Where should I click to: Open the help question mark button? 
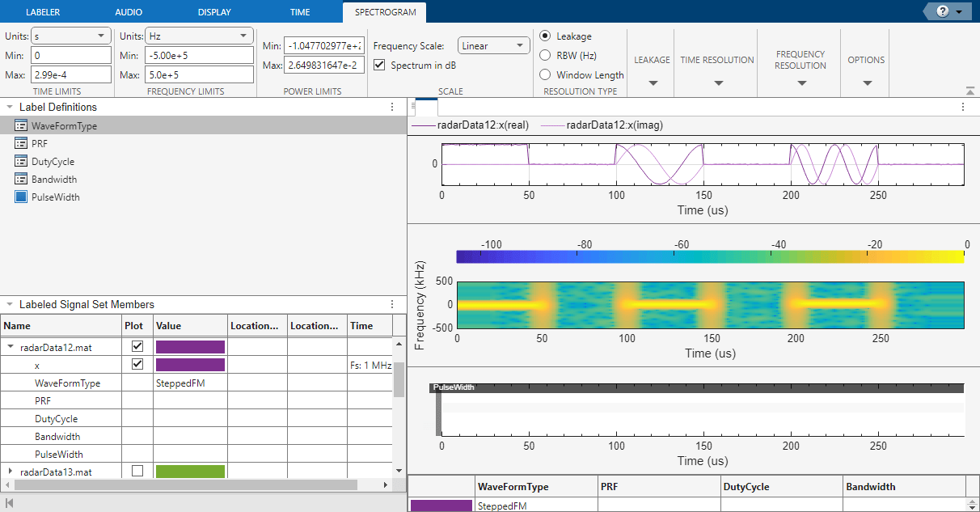pos(942,12)
